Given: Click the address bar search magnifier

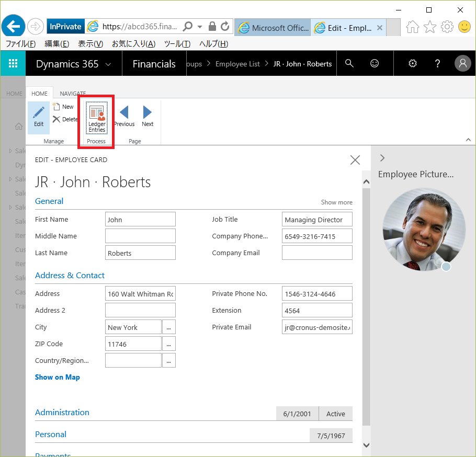Looking at the screenshot, I should [x=188, y=26].
